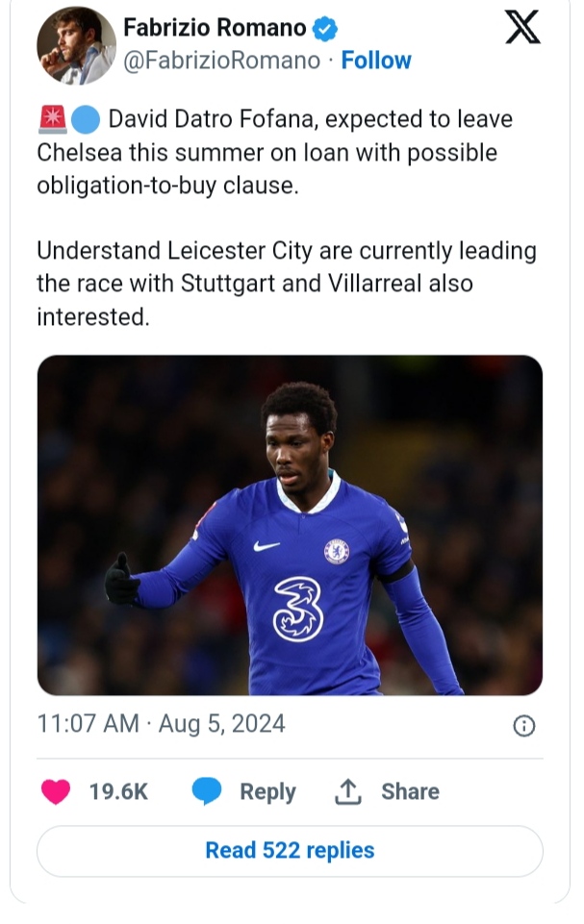The height and width of the screenshot is (924, 584).
Task: Click the blue circle emoji in the tweet
Action: click(x=86, y=120)
